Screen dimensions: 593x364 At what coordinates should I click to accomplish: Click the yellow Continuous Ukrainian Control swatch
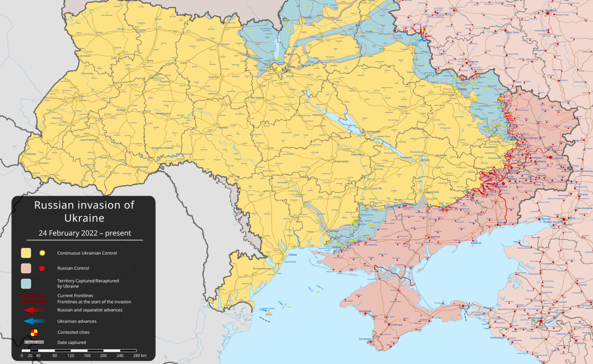point(26,253)
